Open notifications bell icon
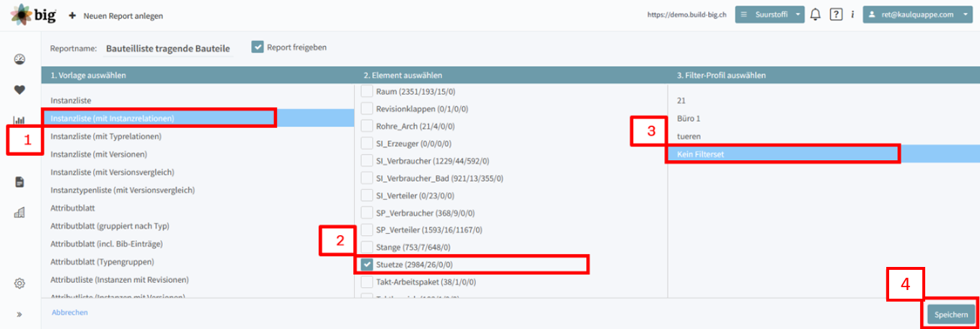 816,14
